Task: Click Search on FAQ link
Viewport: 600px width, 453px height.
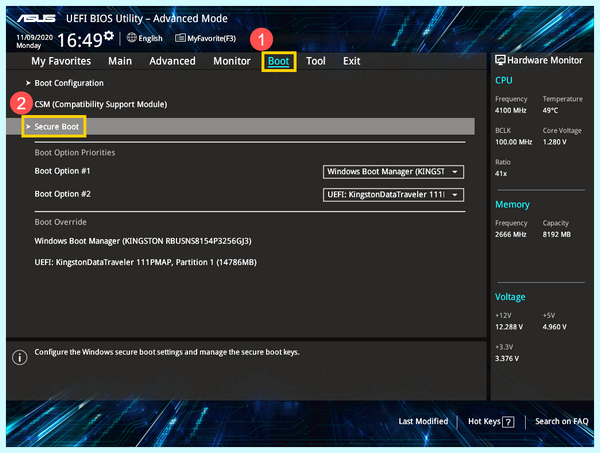Action: pyautogui.click(x=561, y=421)
